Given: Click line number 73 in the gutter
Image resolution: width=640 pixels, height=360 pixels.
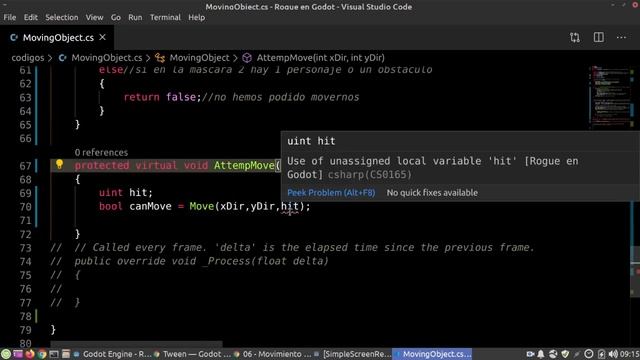Looking at the screenshot, I should (25, 248).
